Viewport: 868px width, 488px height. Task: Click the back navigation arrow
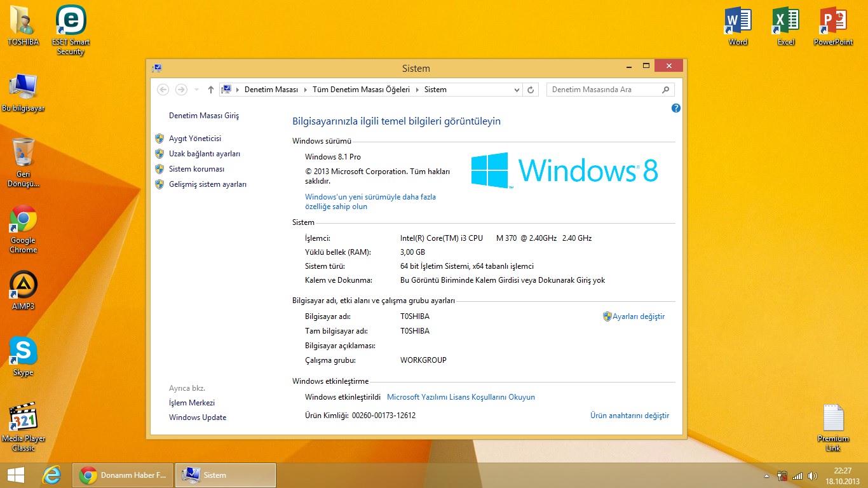163,90
